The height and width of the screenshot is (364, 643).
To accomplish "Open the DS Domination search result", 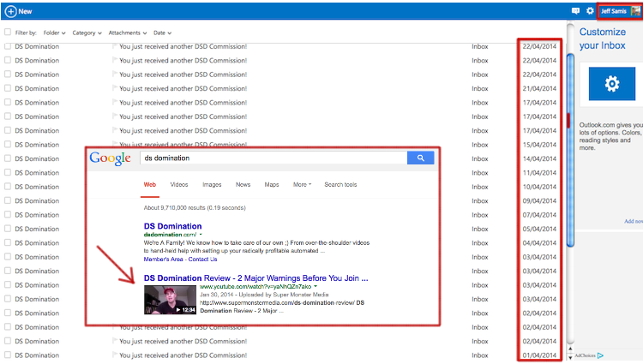I will pos(172,226).
